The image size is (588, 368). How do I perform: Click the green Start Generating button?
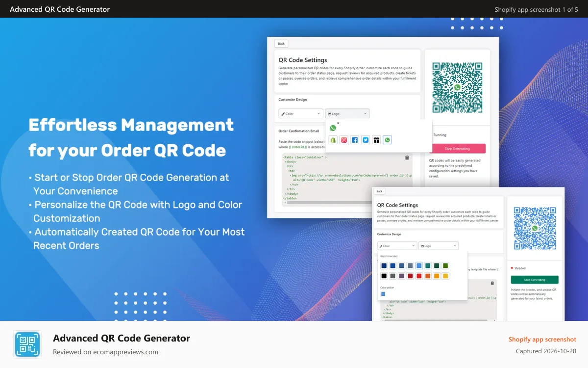(x=535, y=280)
